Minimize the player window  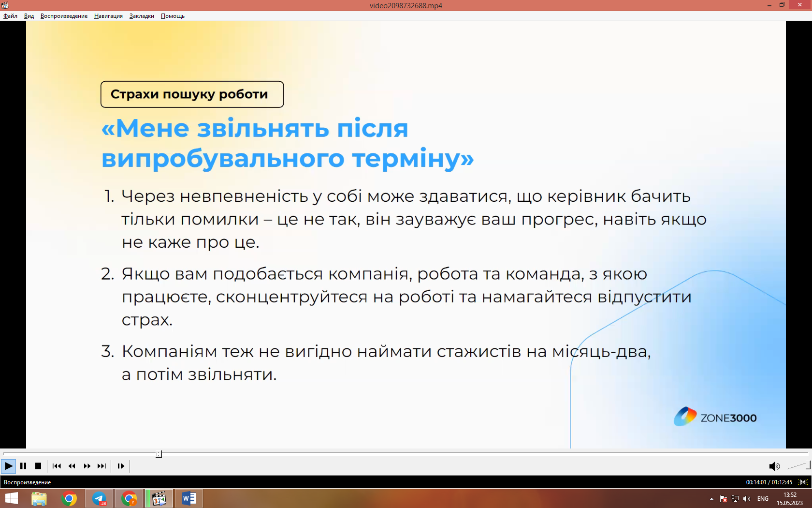coord(769,5)
